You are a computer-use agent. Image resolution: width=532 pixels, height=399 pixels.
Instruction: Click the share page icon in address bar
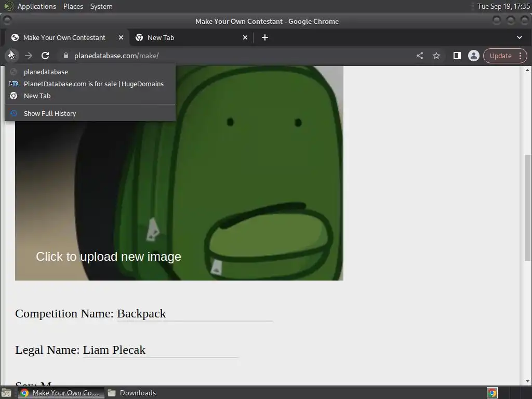coord(420,56)
